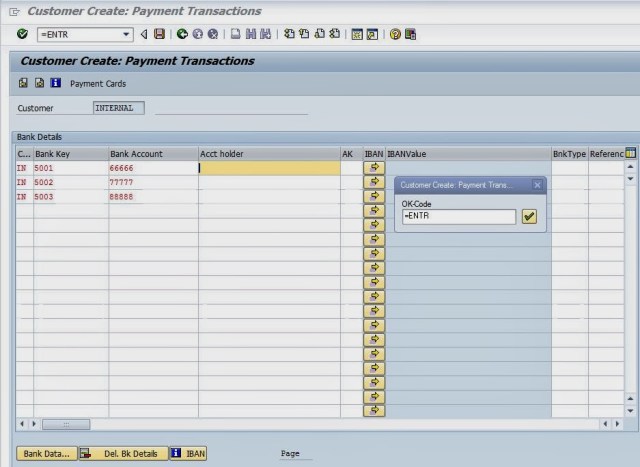Viewport: 640px width, 467px height.
Task: Click the Page field at the bottom
Action: pos(296,454)
